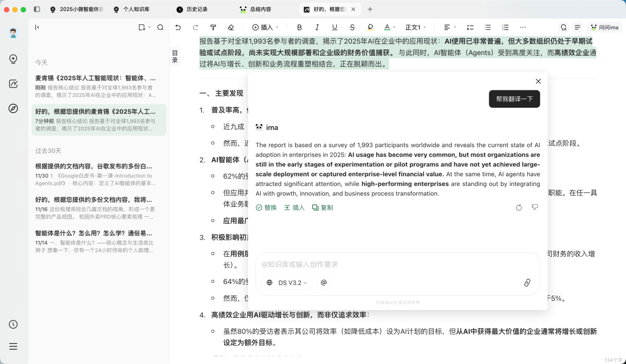Click the translate icon in the toolbar
The height and width of the screenshot is (364, 626).
(x=563, y=27)
